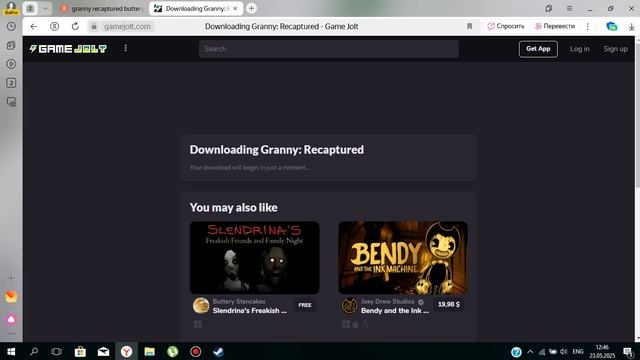The height and width of the screenshot is (360, 640).
Task: Open the Joey Drew Studios developer link
Action: point(387,301)
